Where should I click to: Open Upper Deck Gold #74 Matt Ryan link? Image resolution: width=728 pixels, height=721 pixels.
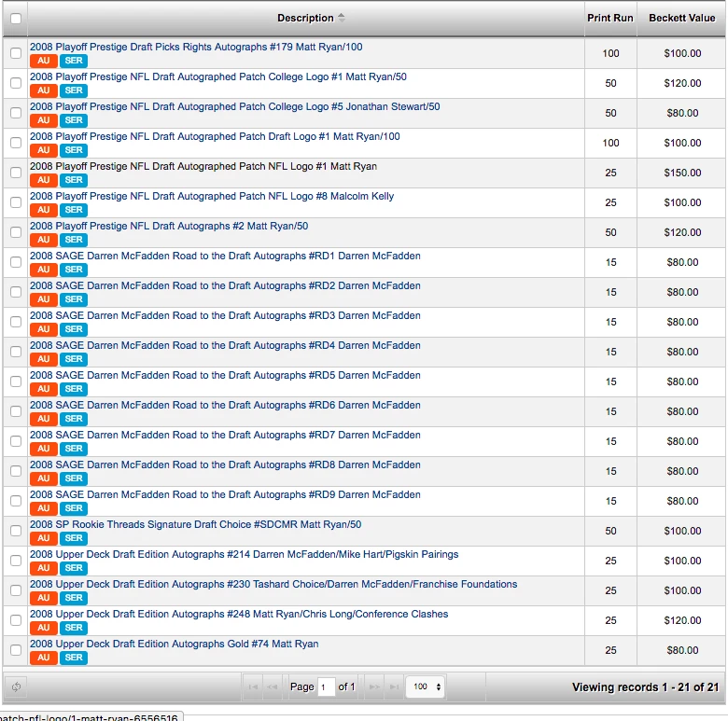point(175,644)
